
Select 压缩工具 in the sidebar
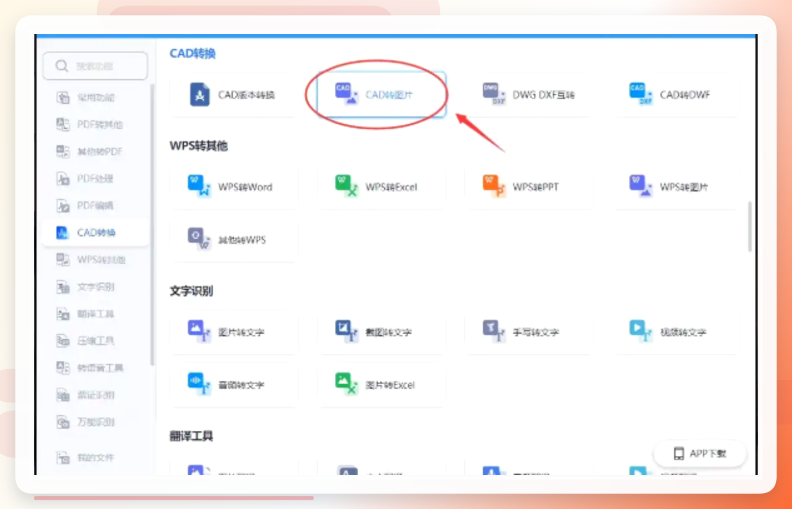tap(95, 341)
